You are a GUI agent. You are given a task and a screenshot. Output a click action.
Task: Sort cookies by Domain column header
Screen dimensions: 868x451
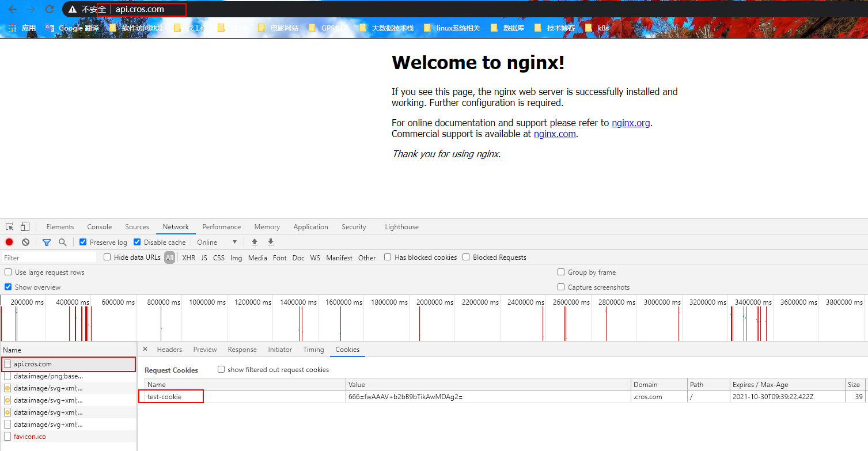coord(659,385)
